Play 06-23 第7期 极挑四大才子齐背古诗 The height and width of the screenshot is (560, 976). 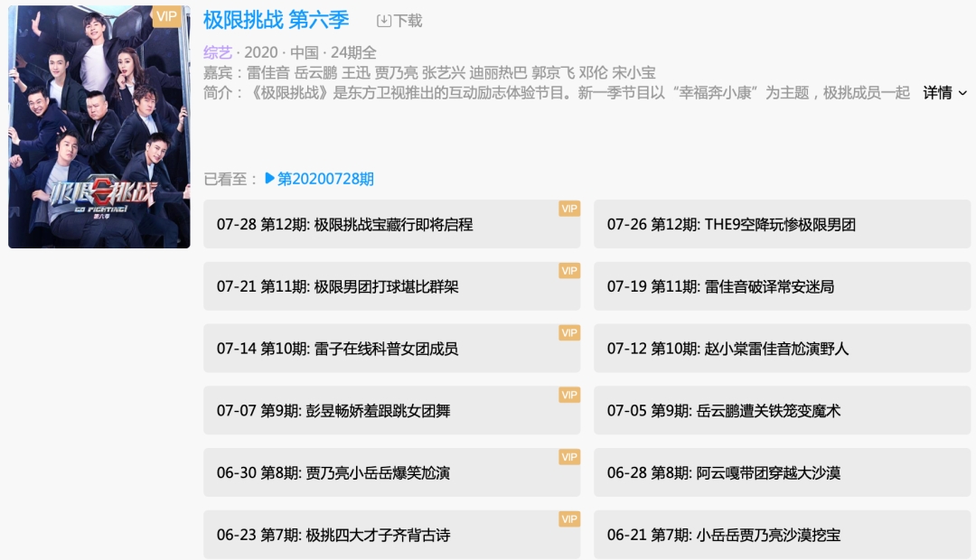click(391, 535)
